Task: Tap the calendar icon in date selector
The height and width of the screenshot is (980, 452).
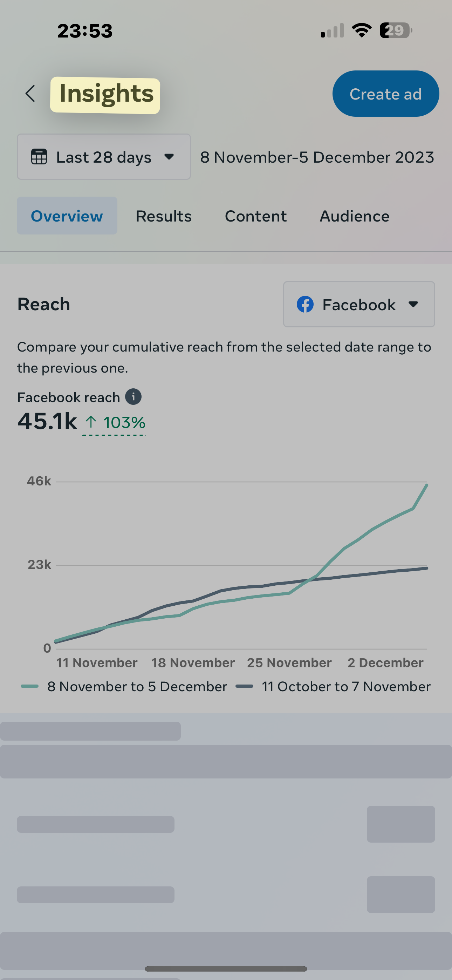Action: coord(39,157)
